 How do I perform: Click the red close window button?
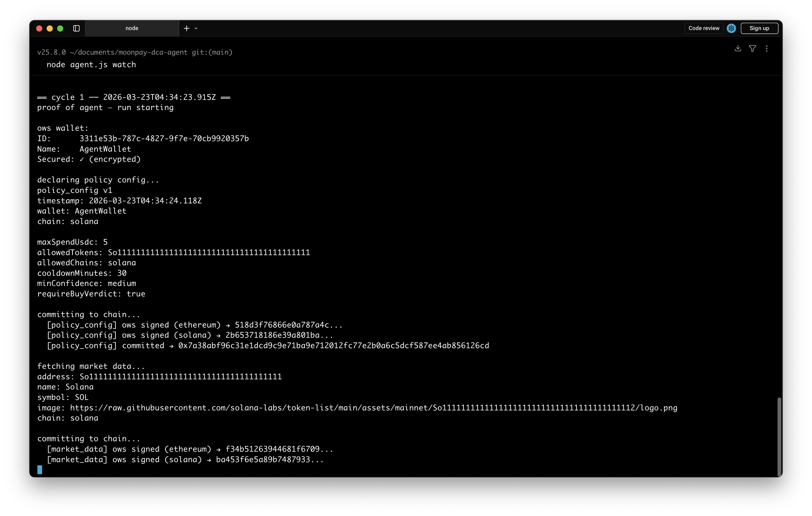[39, 28]
